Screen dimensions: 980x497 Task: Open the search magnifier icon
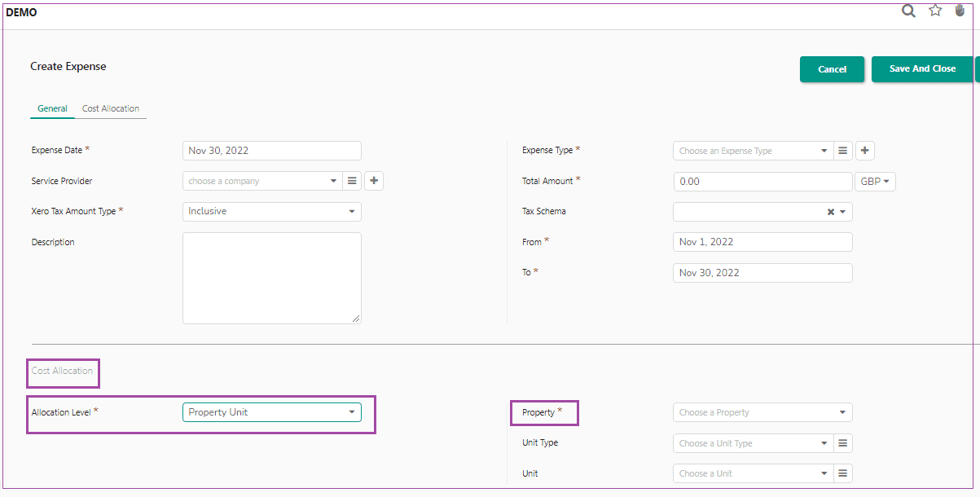click(x=908, y=11)
